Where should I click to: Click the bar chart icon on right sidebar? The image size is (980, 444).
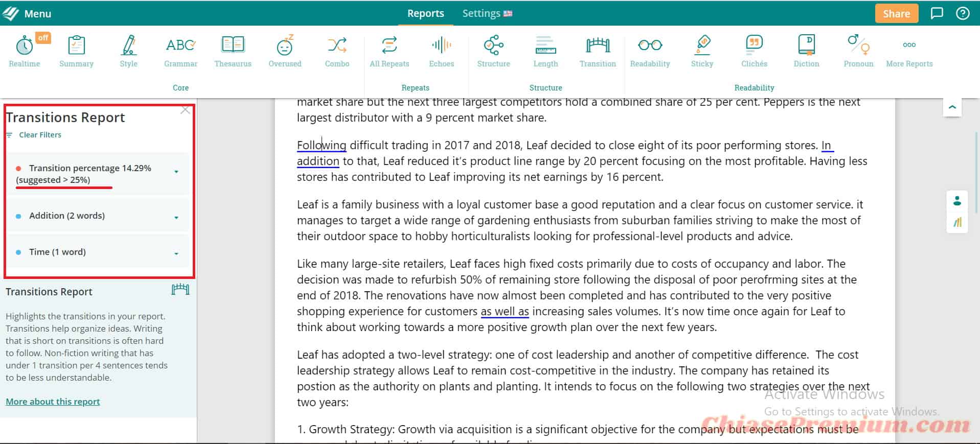pos(957,222)
